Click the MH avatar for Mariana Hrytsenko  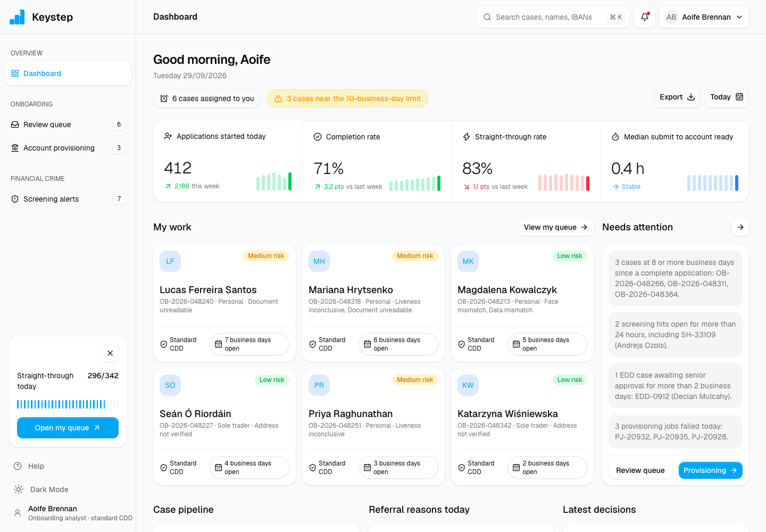319,261
